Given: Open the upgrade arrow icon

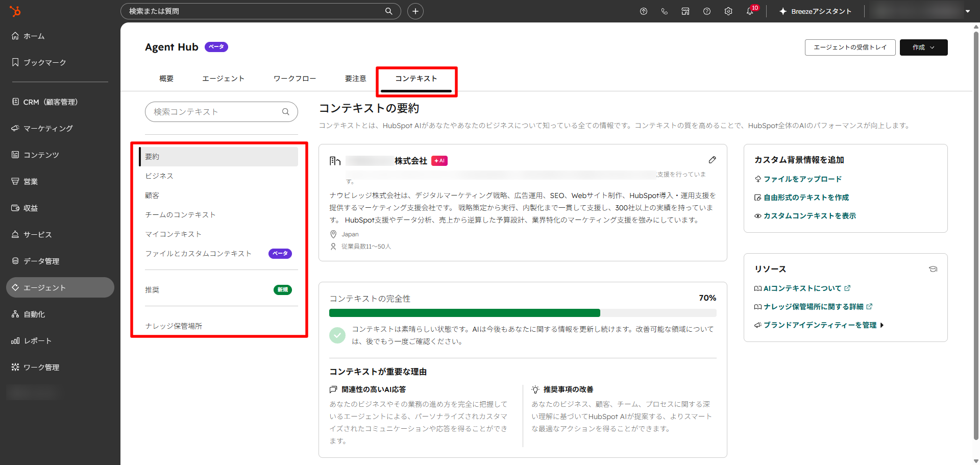Looking at the screenshot, I should (644, 11).
